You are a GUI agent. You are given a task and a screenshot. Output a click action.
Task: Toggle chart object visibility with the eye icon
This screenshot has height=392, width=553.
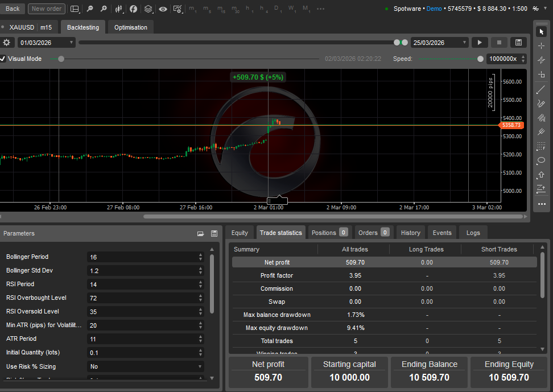pyautogui.click(x=163, y=9)
